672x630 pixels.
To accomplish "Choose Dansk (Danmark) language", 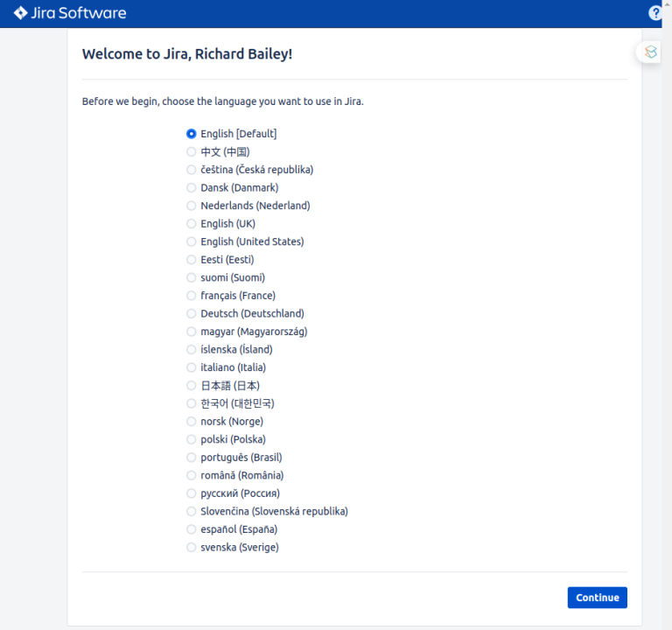I will [191, 188].
